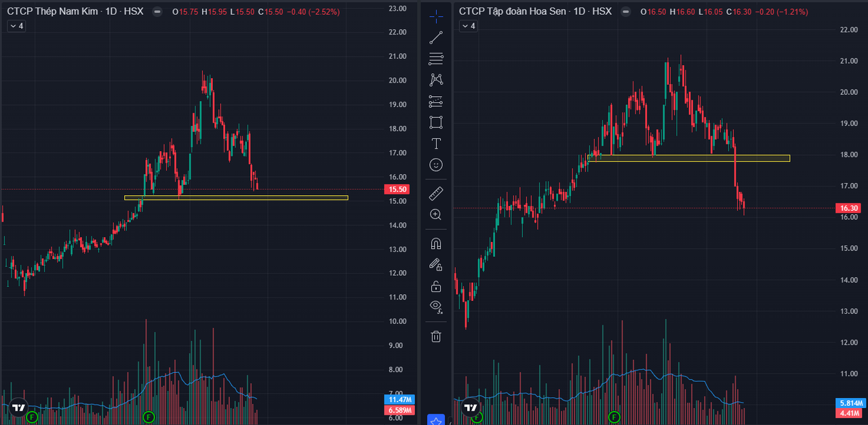Open TradingView logo on Hoa Sen chart
The width and height of the screenshot is (868, 425).
pos(470,408)
